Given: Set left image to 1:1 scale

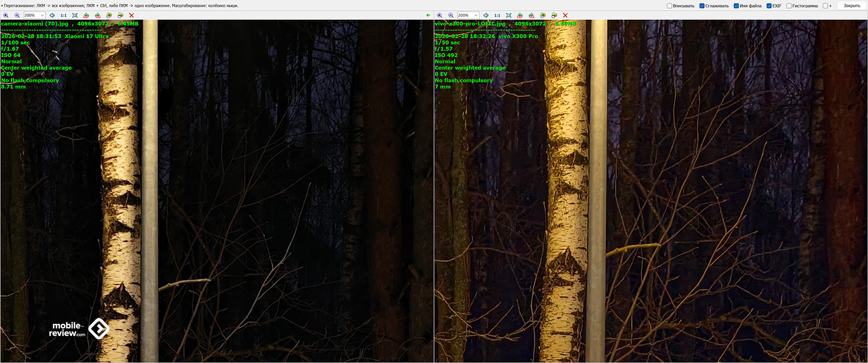Looking at the screenshot, I should 63,15.
